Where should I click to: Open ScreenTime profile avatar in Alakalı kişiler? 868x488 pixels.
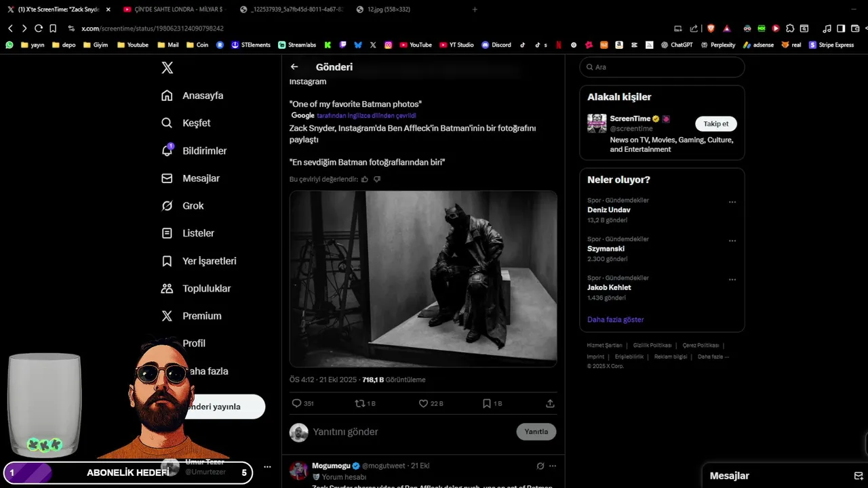(x=597, y=123)
